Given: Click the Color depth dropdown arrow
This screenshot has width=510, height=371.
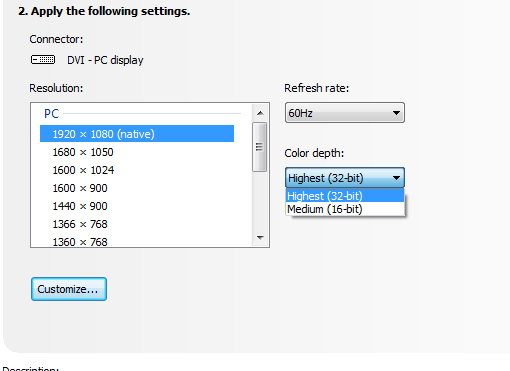Looking at the screenshot, I should click(396, 178).
